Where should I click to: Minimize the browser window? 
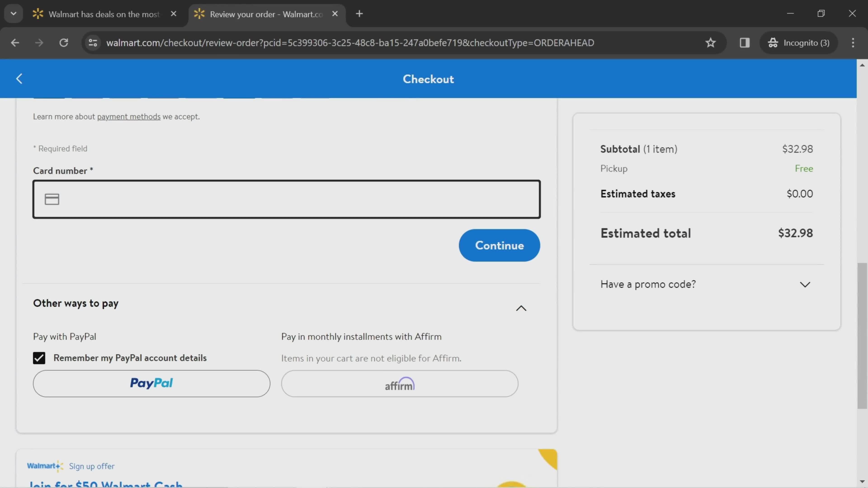click(790, 14)
